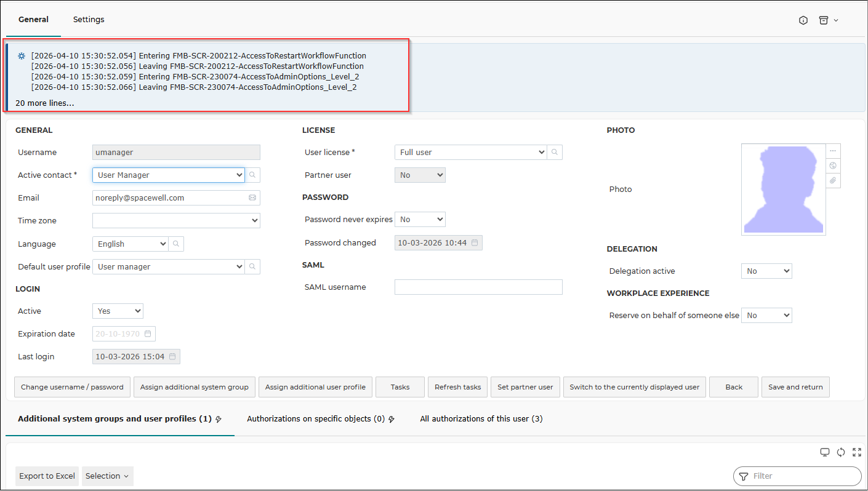
Task: Click the SAML username input field
Action: point(478,287)
